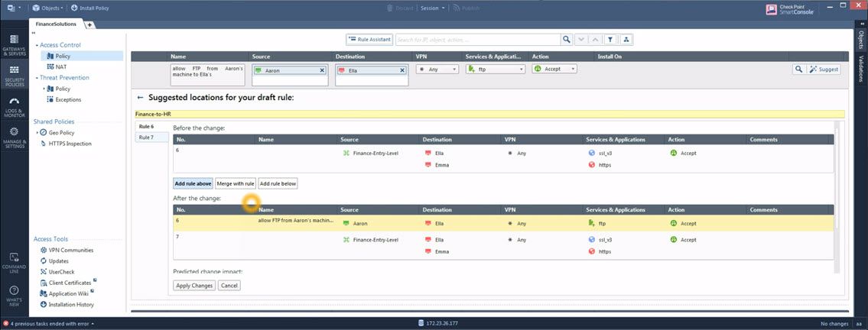Remove Ella from the Destination field
Screen dimensions: 868x330
pos(402,71)
